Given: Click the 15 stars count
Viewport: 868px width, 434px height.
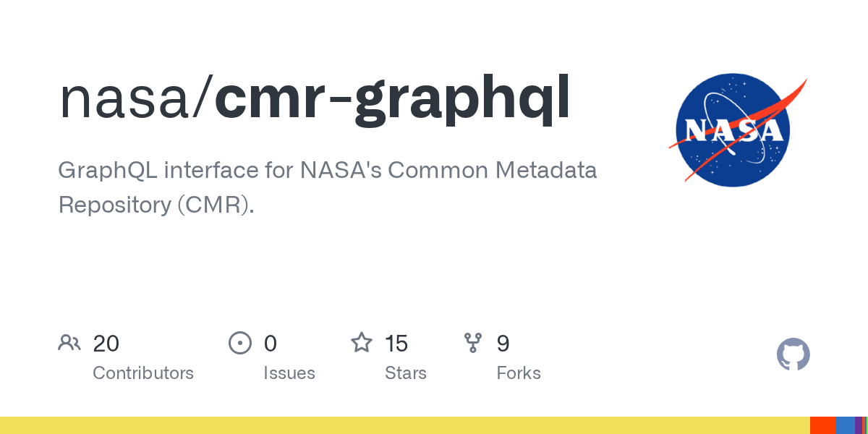Looking at the screenshot, I should point(397,343).
